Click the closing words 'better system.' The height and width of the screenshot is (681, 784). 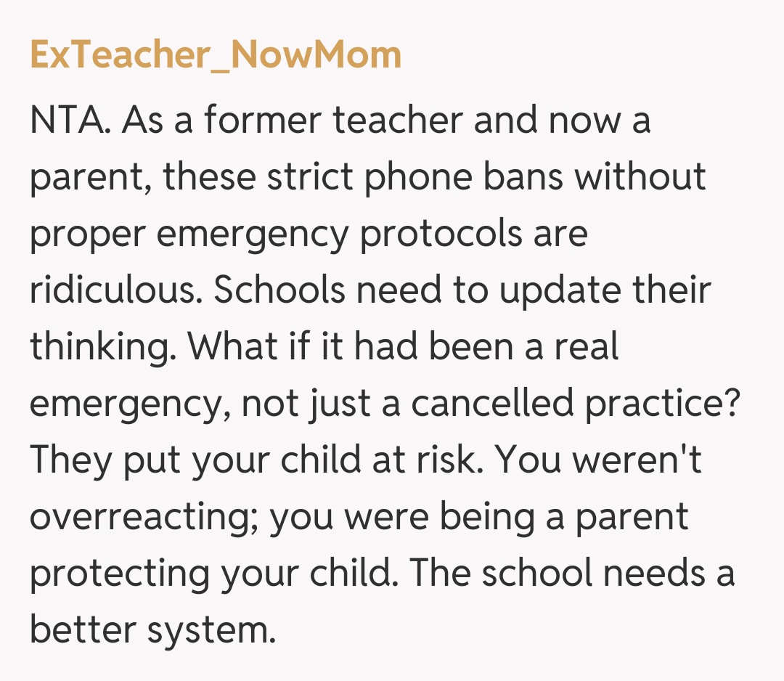(152, 629)
